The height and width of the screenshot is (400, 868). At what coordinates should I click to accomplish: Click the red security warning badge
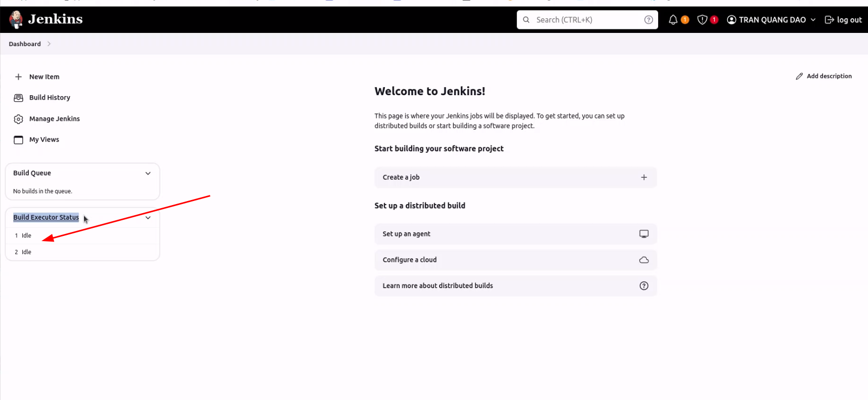click(x=714, y=20)
